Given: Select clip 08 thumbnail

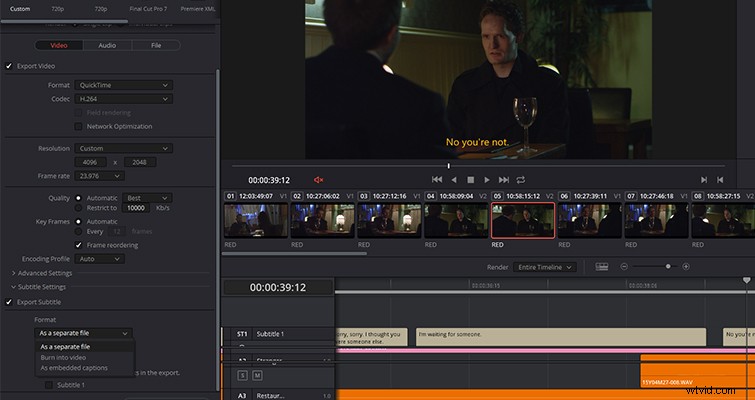Looking at the screenshot, I should click(x=723, y=220).
